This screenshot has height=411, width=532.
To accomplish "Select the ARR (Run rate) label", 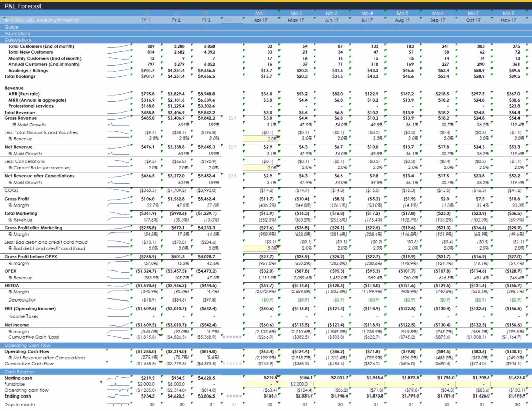I will [24, 94].
